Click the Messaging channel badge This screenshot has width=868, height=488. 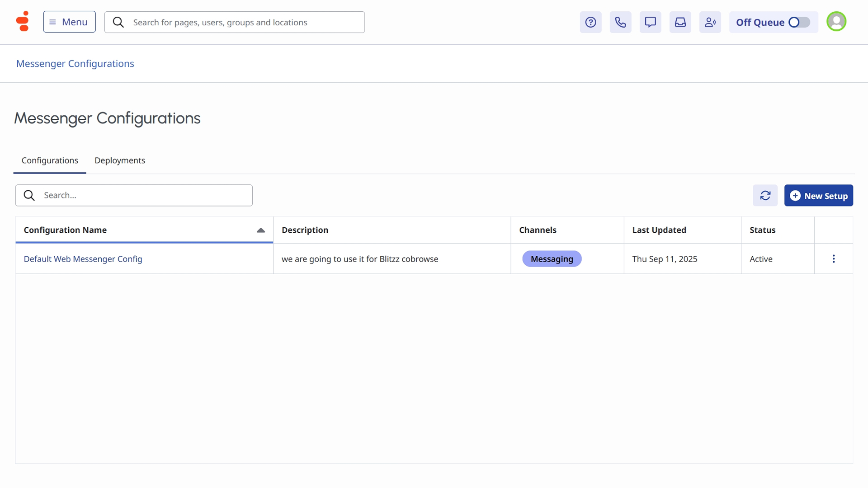[552, 259]
